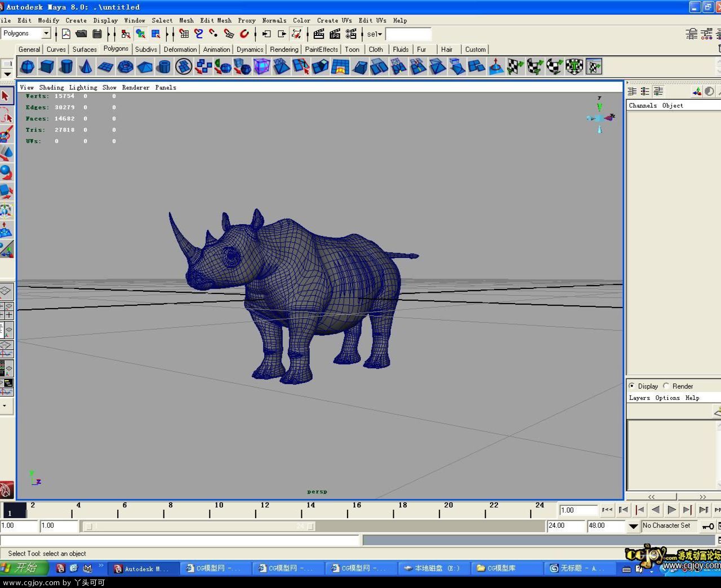Screen dimensions: 721x588
Task: Play the animation forward
Action: [x=671, y=510]
